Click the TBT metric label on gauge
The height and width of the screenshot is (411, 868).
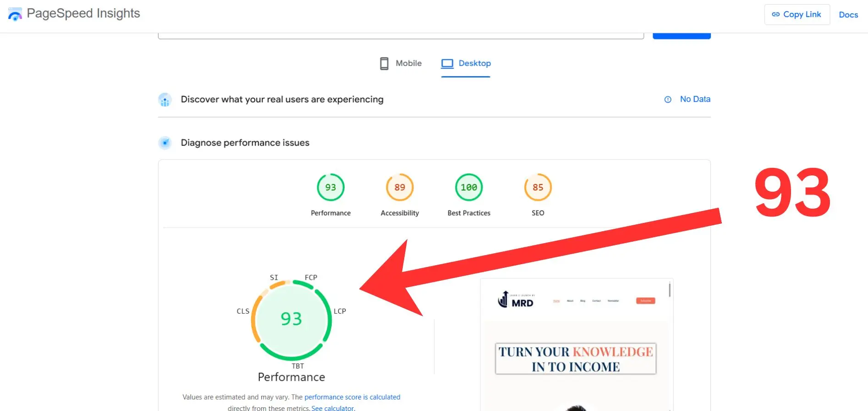coord(298,366)
